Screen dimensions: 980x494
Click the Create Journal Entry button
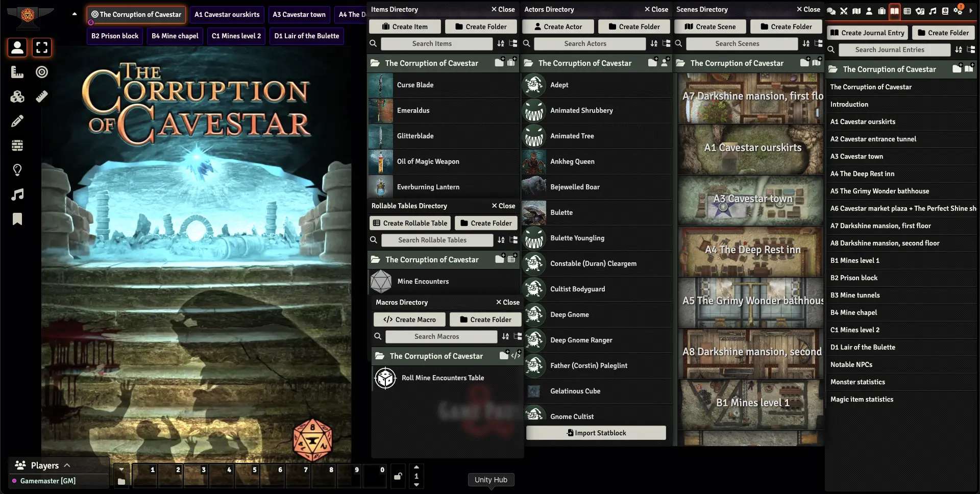point(867,33)
